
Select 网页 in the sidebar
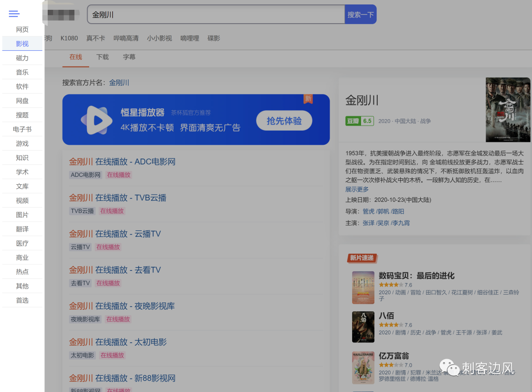tap(22, 30)
